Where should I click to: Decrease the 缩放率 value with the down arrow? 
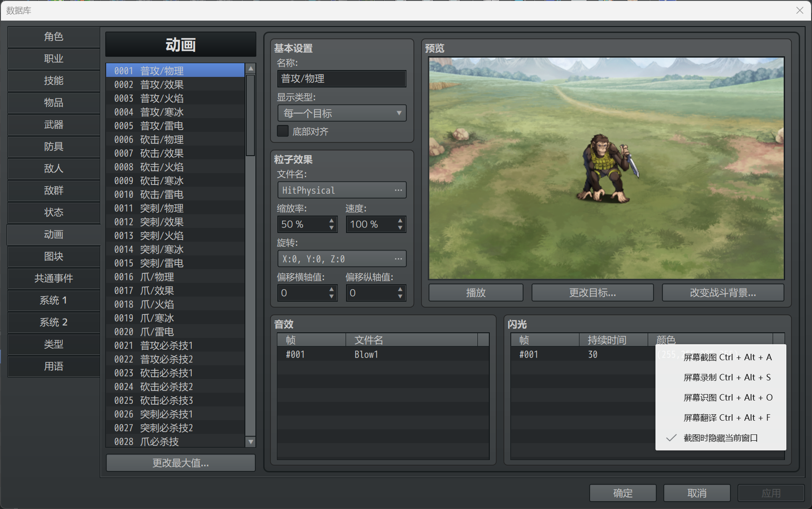click(332, 228)
